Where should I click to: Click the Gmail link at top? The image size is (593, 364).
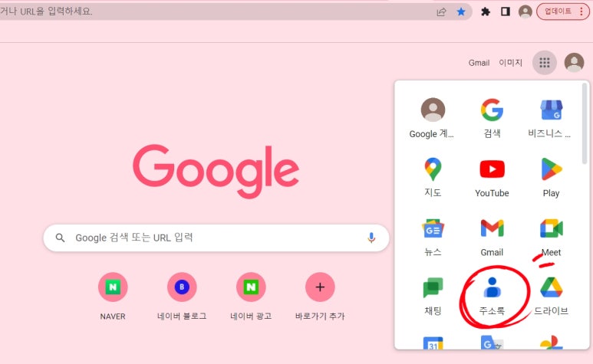479,63
